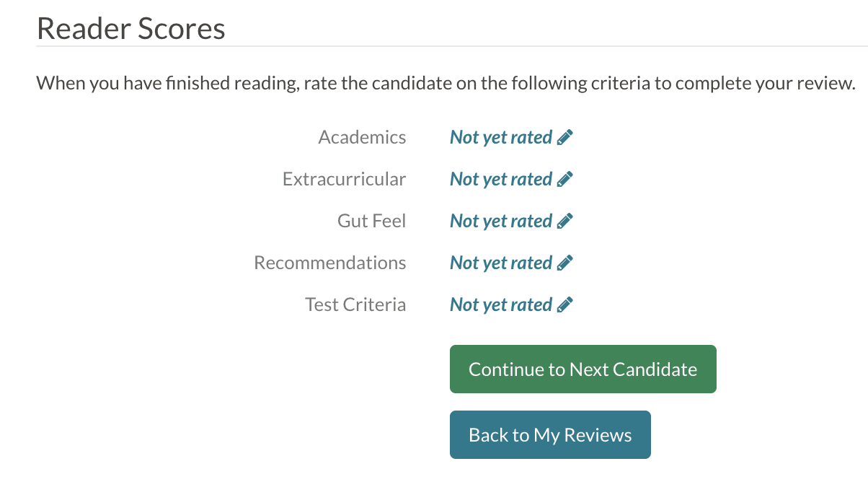Screen dimensions: 868x482
Task: Select the Recommendations label text
Action: [329, 263]
